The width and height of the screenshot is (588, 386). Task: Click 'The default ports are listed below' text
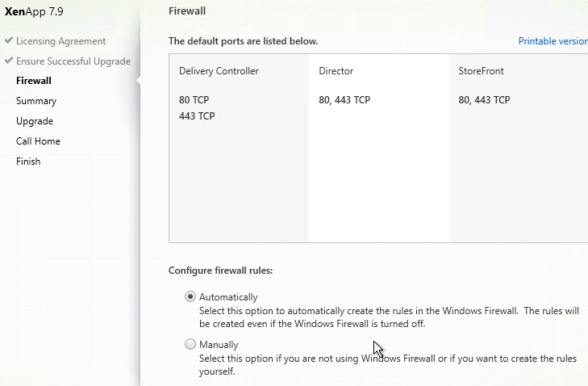pos(243,41)
